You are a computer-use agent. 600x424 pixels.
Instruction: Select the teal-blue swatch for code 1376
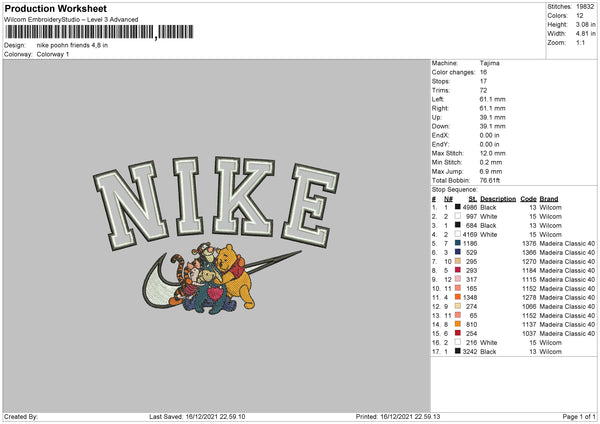click(457, 243)
